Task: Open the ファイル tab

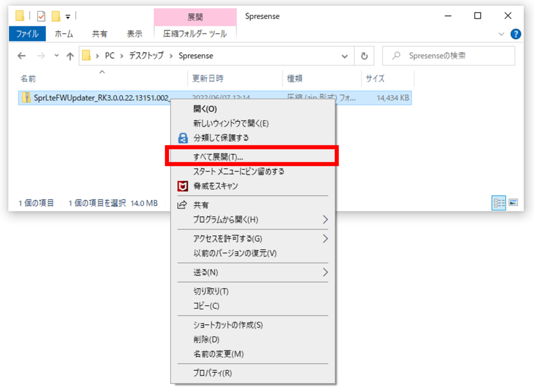Action: click(27, 34)
